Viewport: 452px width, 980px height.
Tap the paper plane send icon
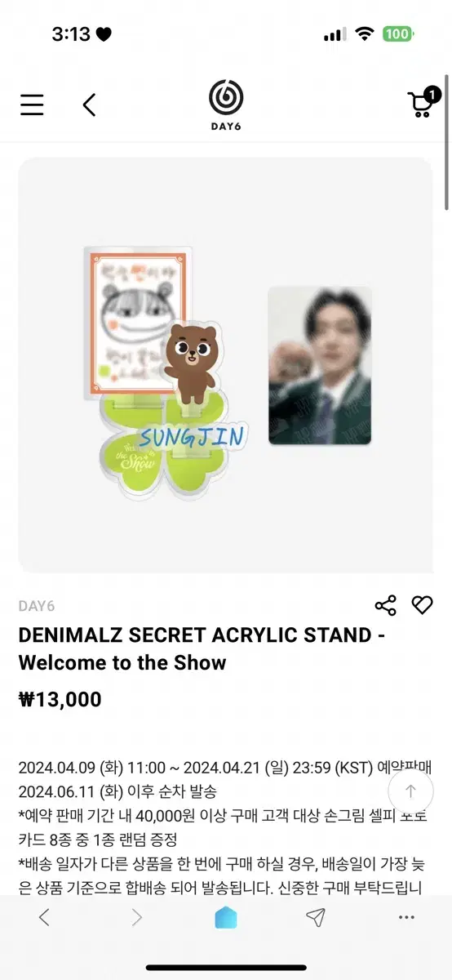(316, 917)
